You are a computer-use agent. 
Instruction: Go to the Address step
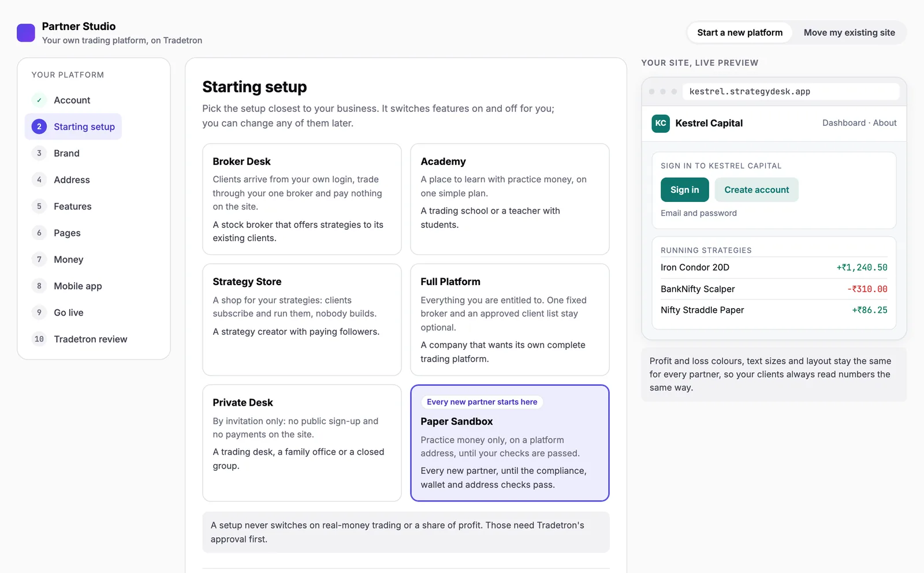click(61, 180)
